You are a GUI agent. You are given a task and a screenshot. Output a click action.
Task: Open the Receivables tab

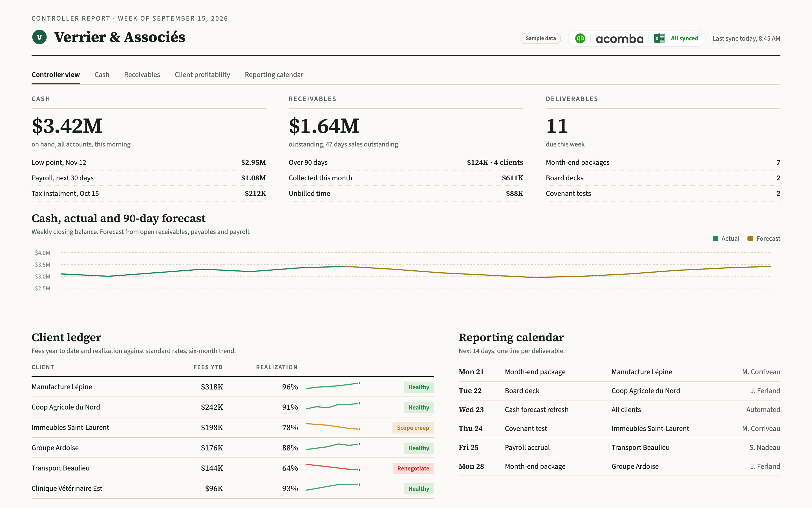click(142, 75)
